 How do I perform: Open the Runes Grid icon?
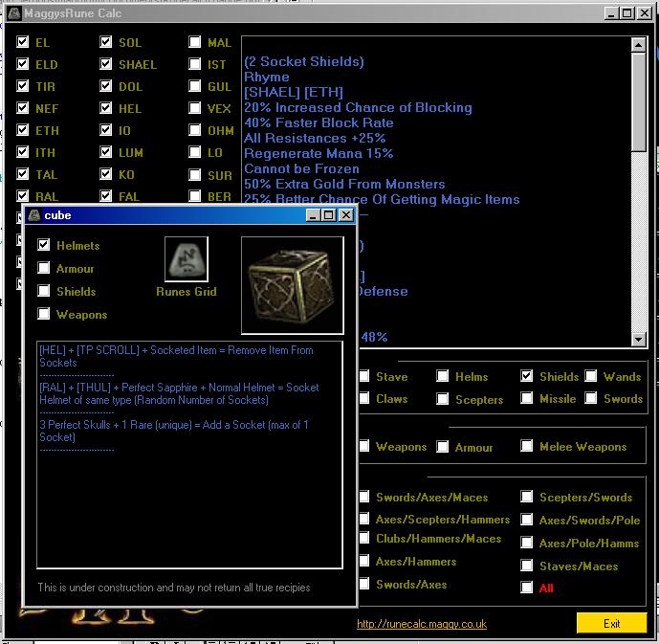point(186,259)
